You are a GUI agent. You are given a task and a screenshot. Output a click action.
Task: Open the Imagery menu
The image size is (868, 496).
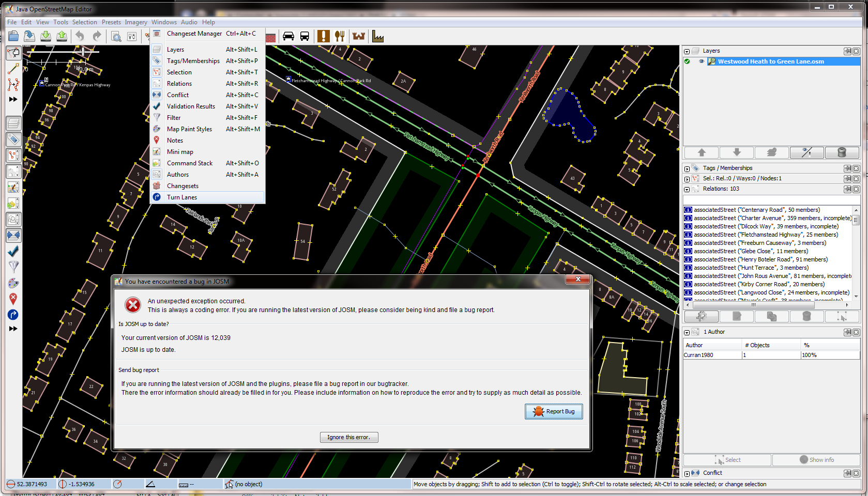[x=136, y=22]
